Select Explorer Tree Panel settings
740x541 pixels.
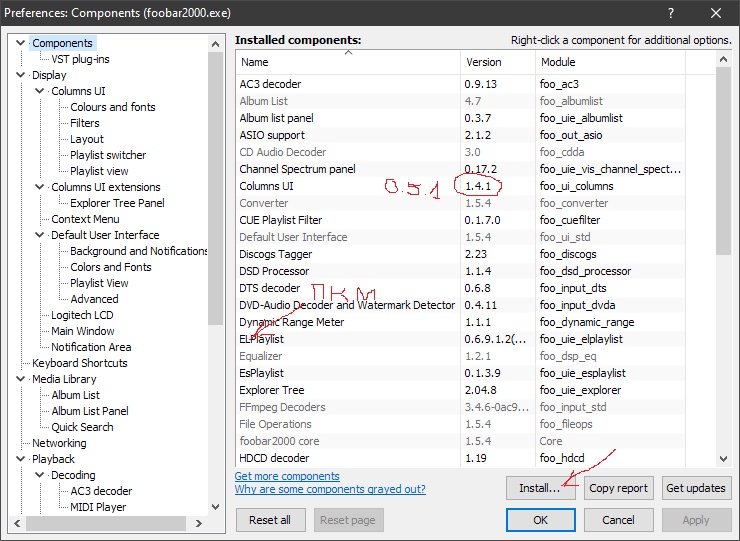117,203
